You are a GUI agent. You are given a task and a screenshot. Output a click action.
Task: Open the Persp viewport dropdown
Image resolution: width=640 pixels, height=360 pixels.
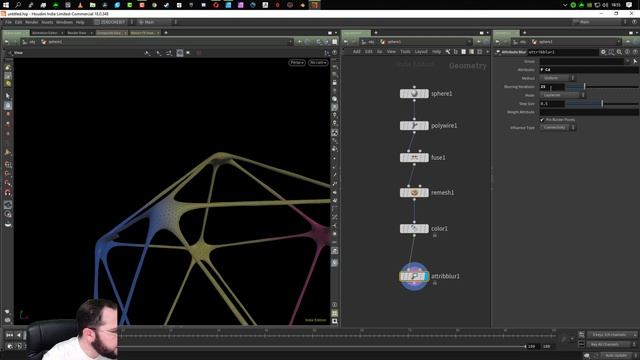[x=297, y=62]
